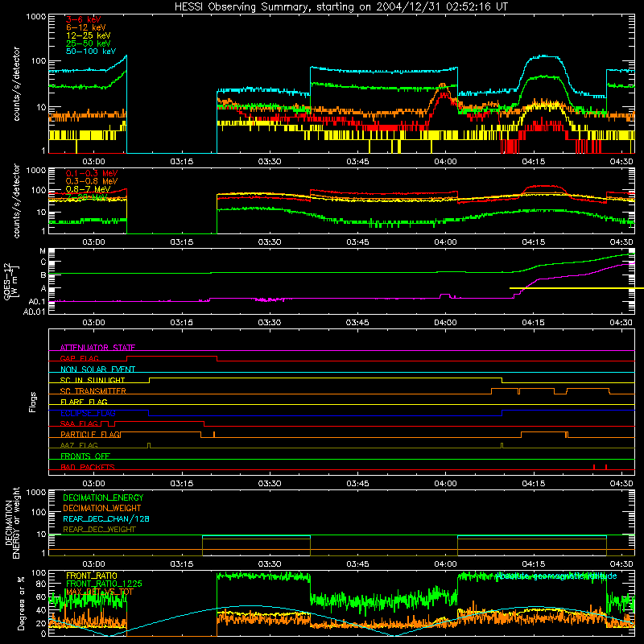
Task: Click 03:30 tick under the MeV panel
Action: 270,242
